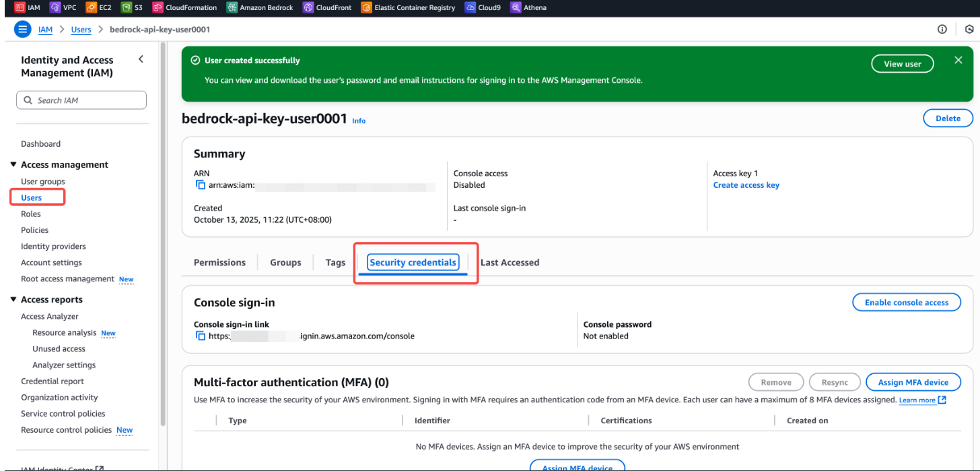Open Service control policies in sidebar

click(63, 414)
